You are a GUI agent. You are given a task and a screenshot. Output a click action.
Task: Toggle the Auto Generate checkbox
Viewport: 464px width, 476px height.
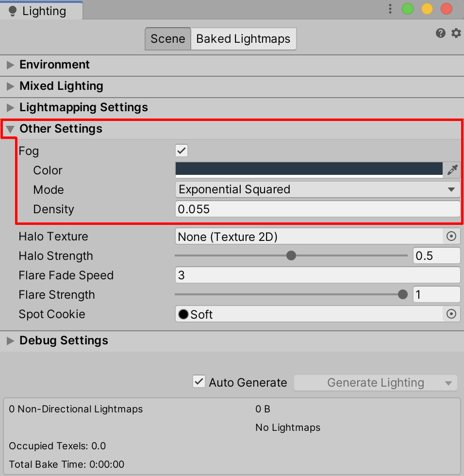coord(199,382)
